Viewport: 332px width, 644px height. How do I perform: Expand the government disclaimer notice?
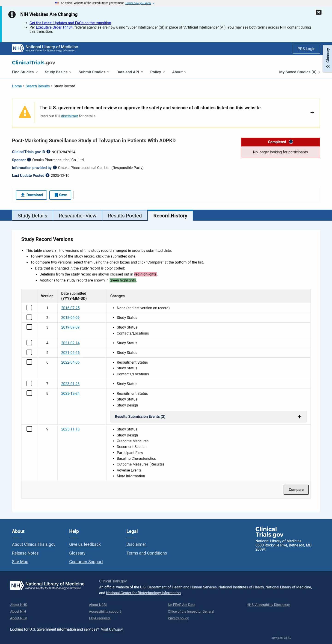312,113
